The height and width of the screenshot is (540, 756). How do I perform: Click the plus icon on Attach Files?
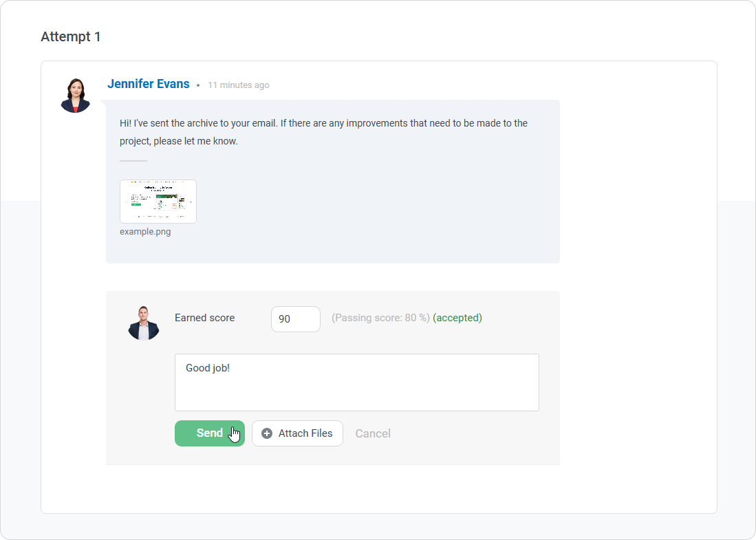[267, 433]
